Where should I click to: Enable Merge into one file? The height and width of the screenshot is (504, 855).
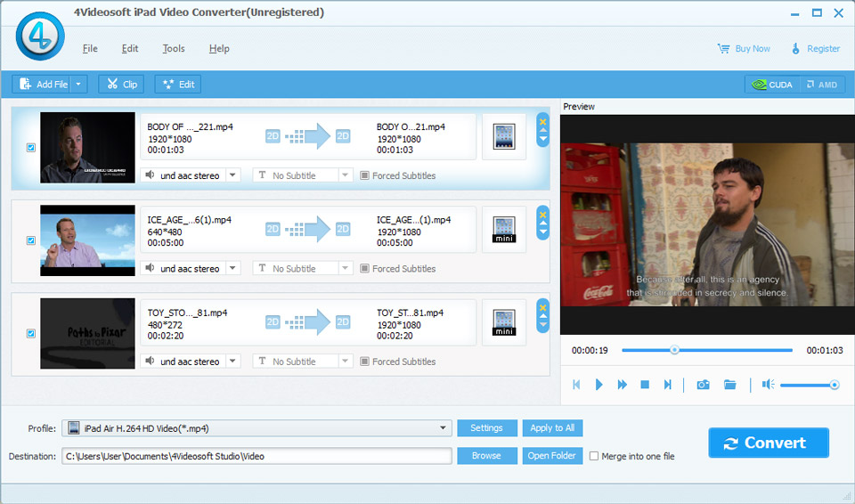click(594, 456)
